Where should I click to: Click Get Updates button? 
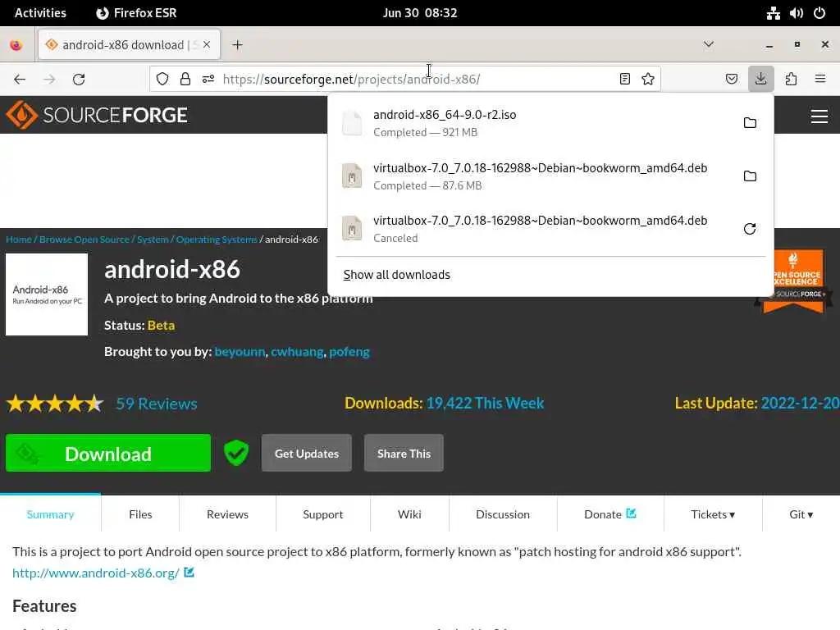(x=307, y=453)
